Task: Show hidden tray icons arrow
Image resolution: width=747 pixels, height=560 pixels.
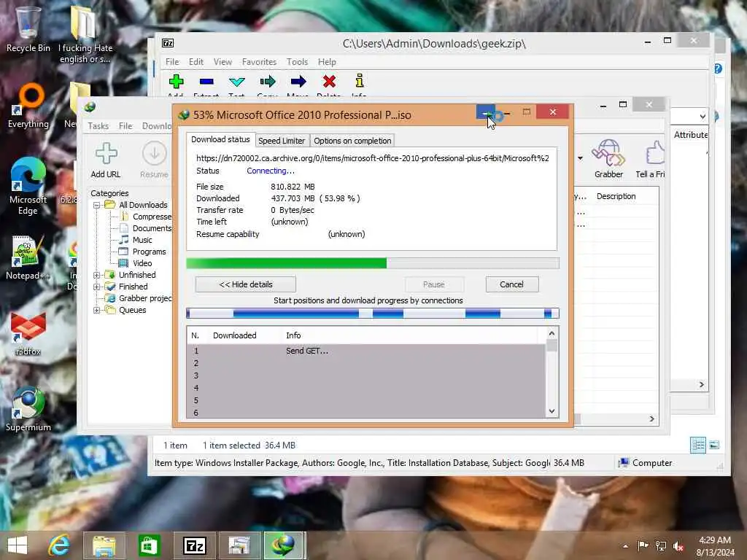Action: click(625, 546)
